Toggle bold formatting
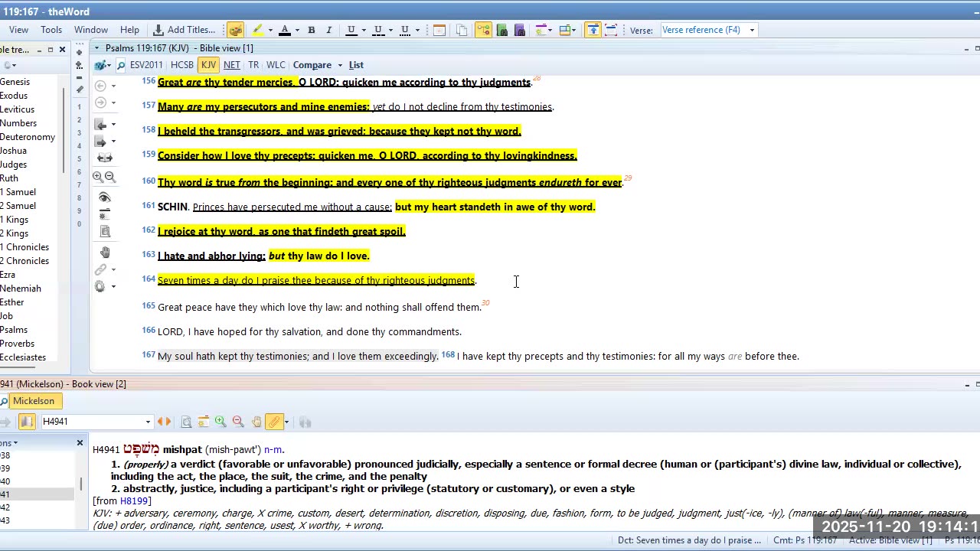This screenshot has width=980, height=551. click(312, 30)
